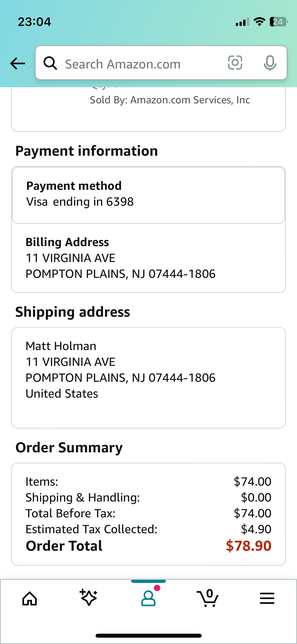Tap Matt Holman shipping address card
The width and height of the screenshot is (297, 644).
(x=148, y=378)
